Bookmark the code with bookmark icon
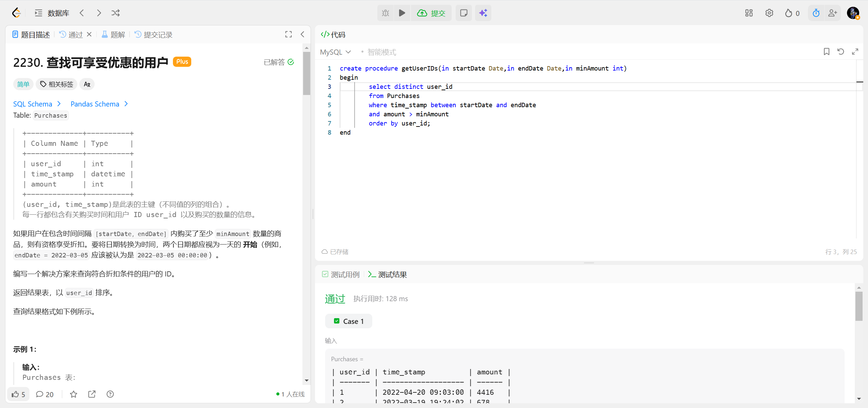Image resolution: width=868 pixels, height=408 pixels. point(827,52)
